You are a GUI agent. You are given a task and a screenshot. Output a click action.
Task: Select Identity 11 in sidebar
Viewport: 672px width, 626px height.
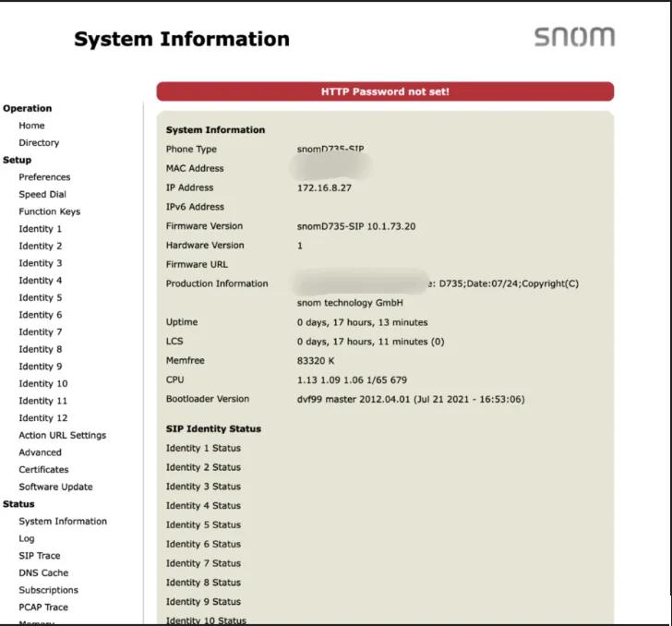[x=43, y=401]
